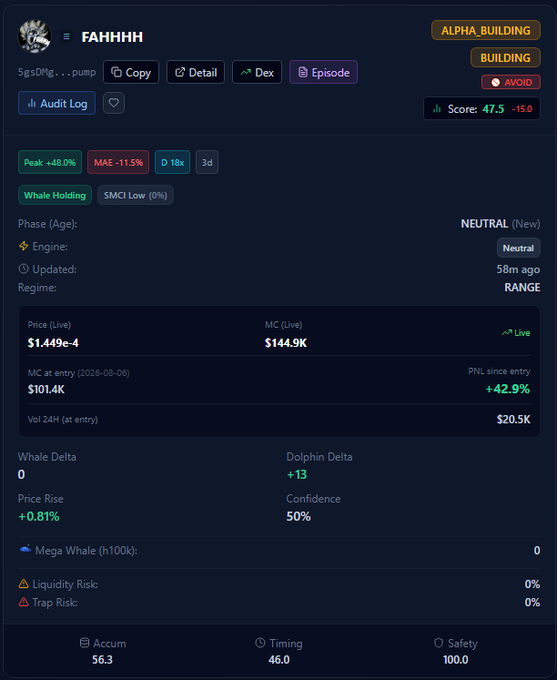Click the Score 47.5 box

(x=482, y=108)
